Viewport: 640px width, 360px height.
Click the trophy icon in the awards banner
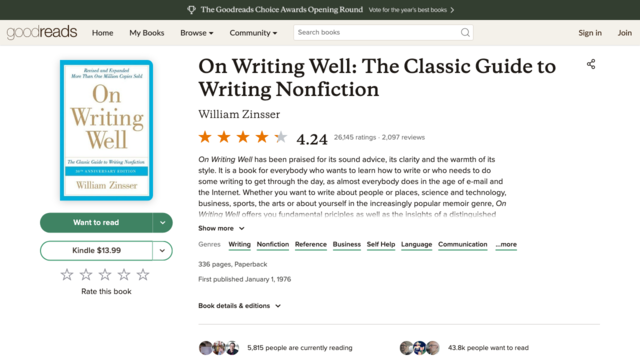tap(191, 10)
